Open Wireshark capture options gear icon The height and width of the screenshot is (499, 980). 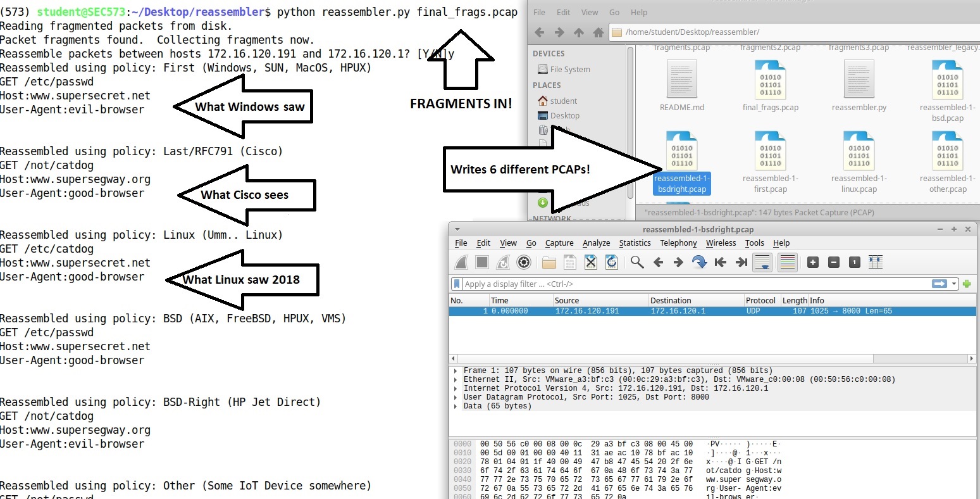pos(523,262)
